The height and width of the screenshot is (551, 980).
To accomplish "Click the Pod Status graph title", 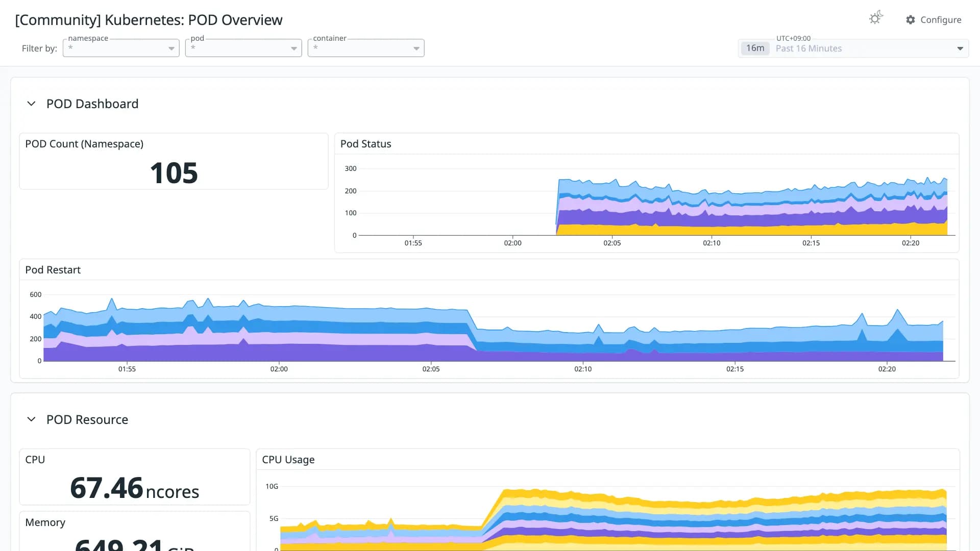I will pyautogui.click(x=365, y=144).
